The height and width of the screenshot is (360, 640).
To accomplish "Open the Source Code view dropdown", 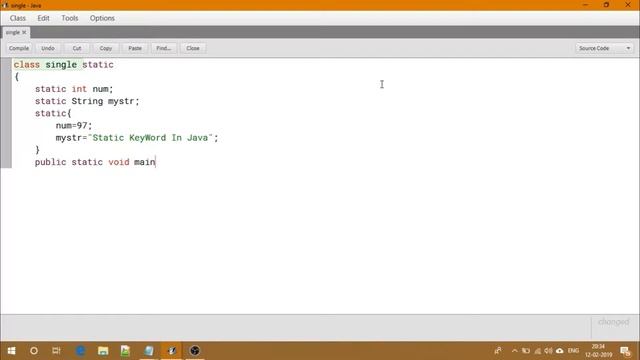I will [x=604, y=48].
